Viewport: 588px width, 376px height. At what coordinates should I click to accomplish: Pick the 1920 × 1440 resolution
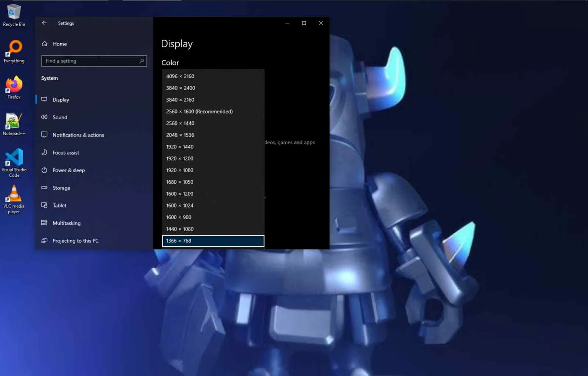213,147
